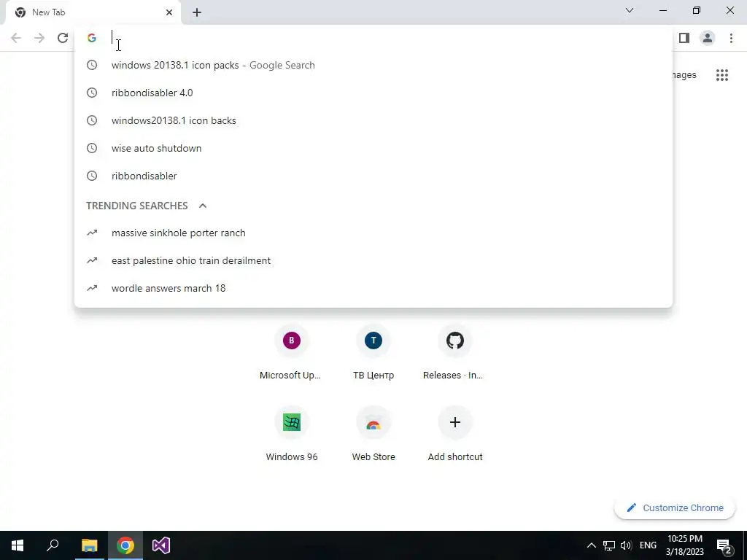The image size is (747, 560).
Task: Choose the plain ribbondisabler suggestion
Action: (373, 176)
